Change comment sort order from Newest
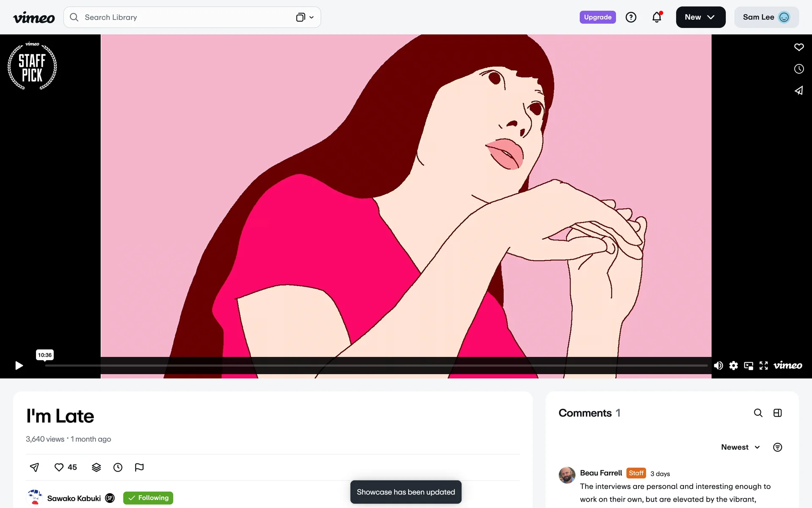The height and width of the screenshot is (508, 812). pos(740,447)
